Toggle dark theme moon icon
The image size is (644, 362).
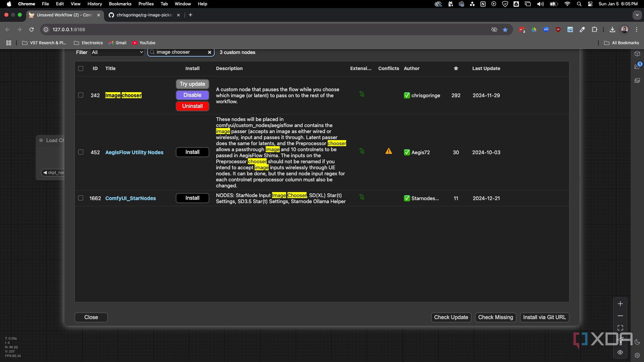tap(637, 342)
